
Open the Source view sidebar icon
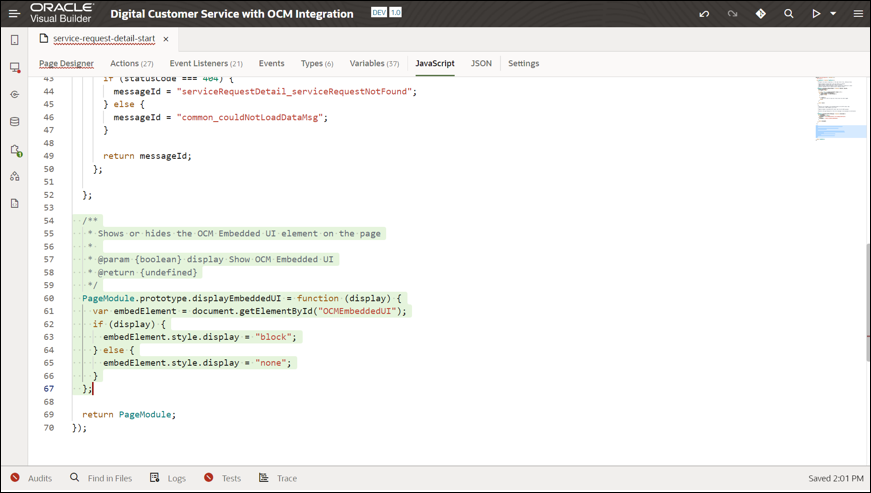click(x=15, y=203)
